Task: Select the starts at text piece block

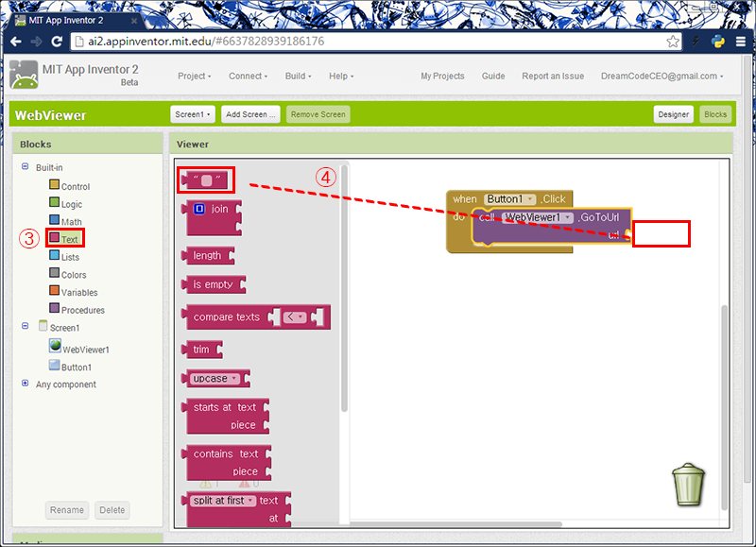Action: coord(225,416)
